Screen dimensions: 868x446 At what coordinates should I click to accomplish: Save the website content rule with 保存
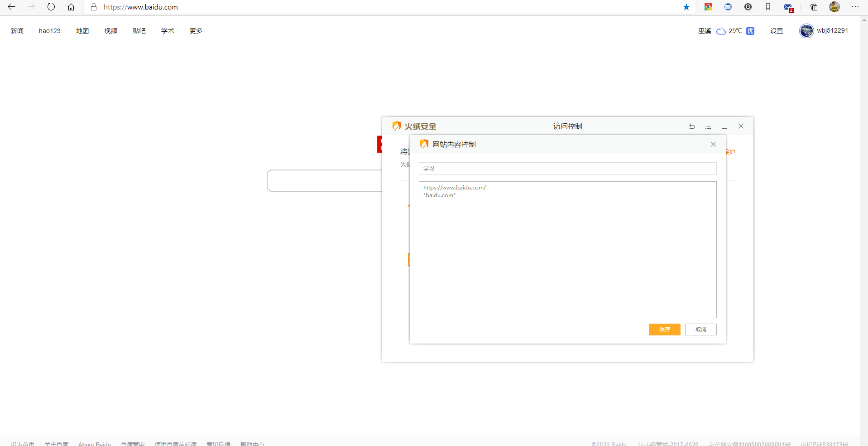(664, 330)
